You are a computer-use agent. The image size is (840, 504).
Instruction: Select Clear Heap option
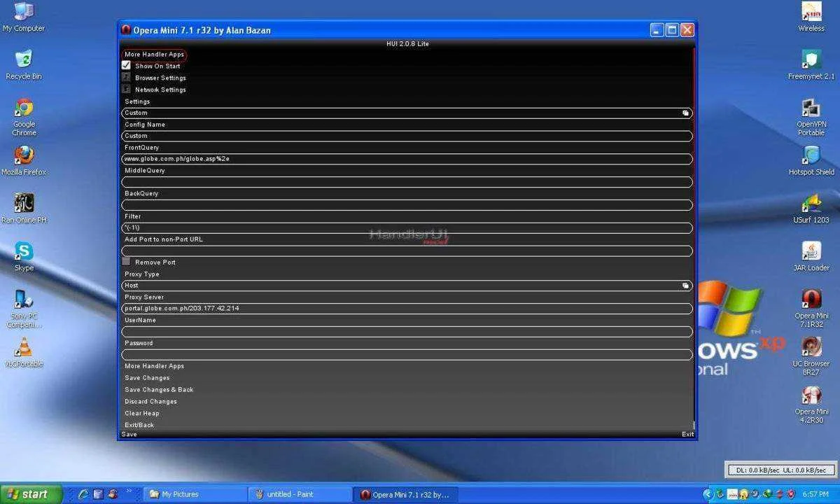pos(142,414)
